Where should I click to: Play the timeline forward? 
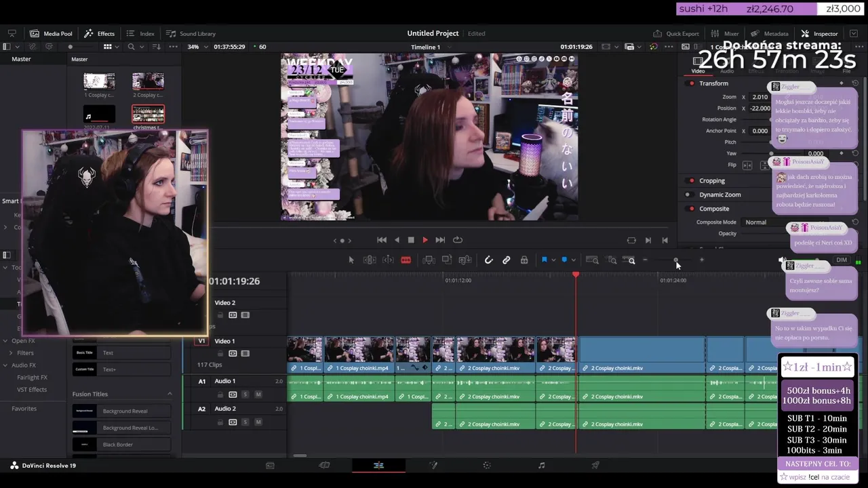click(425, 240)
